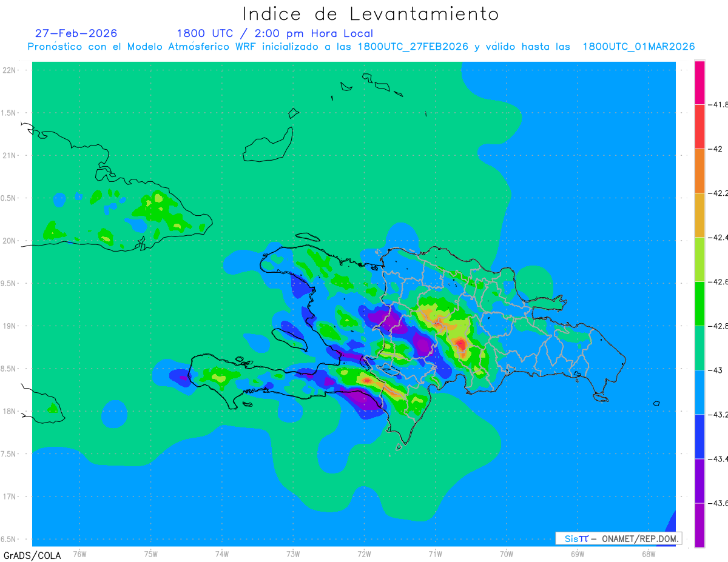
Task: Select the gold colorbar segment below -42.2
Action: [699, 215]
